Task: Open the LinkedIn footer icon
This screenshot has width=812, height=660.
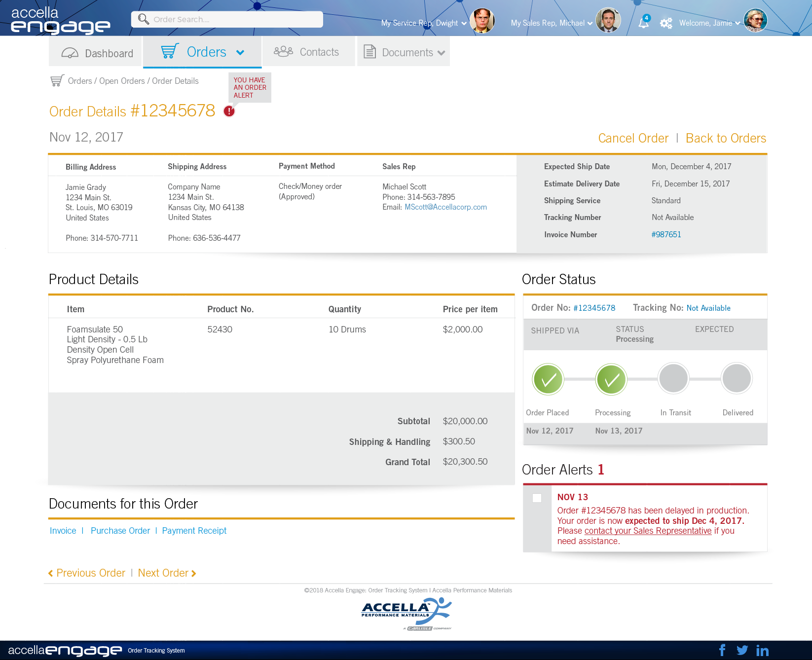Action: 762,651
